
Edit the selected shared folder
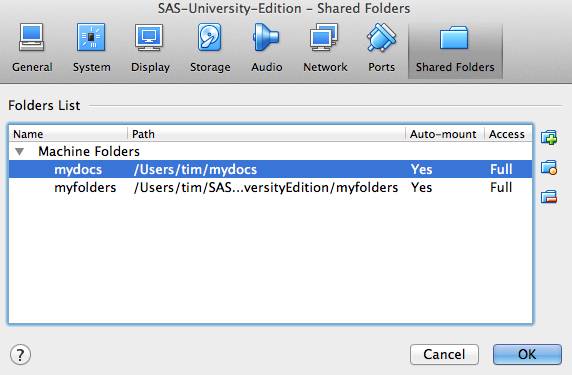[x=549, y=167]
